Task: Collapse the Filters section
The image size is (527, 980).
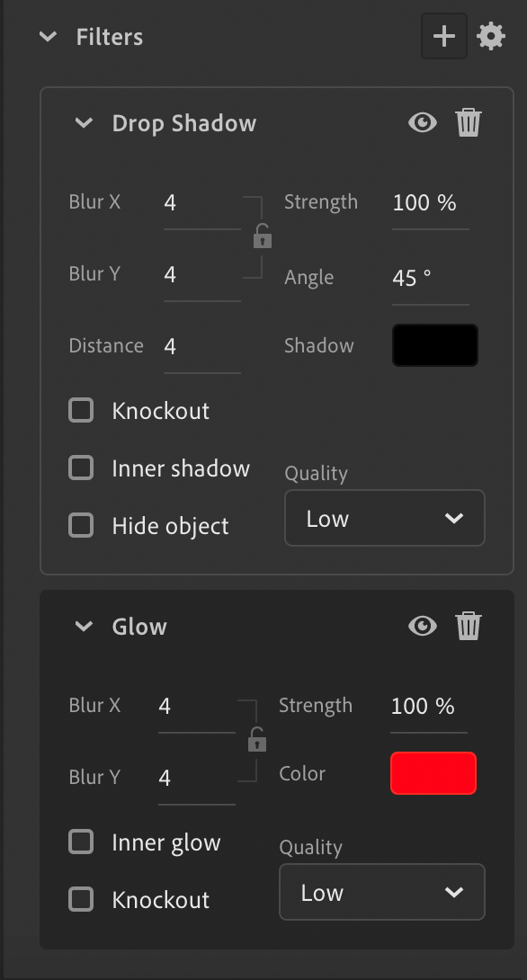Action: (48, 37)
